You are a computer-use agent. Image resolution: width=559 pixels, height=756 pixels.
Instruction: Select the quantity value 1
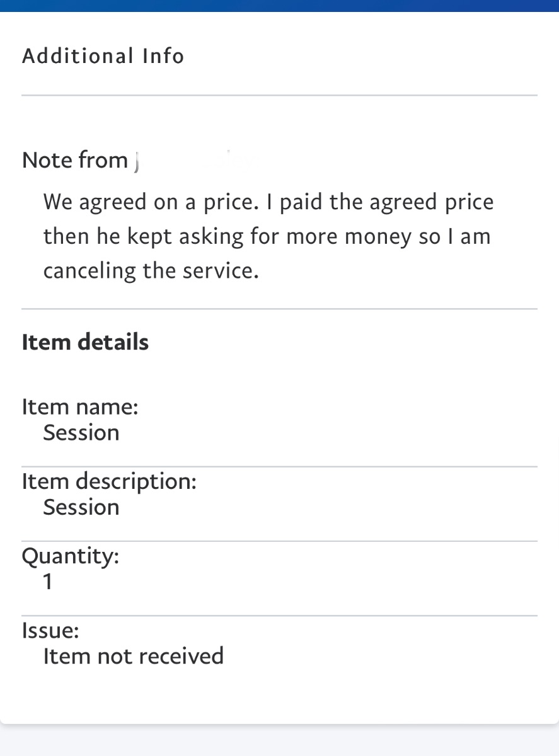pyautogui.click(x=48, y=581)
